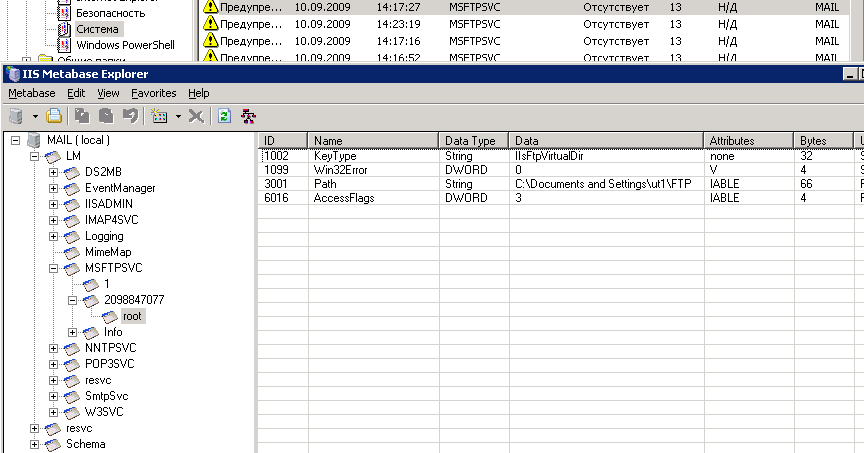
Task: Expand the POP3SVC node
Action: coord(53,364)
